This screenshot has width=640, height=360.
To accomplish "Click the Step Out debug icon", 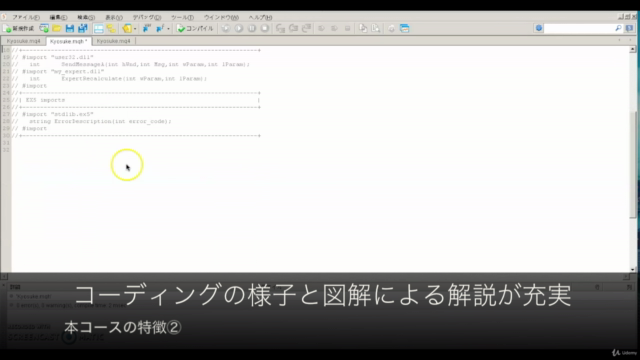I will [307, 28].
